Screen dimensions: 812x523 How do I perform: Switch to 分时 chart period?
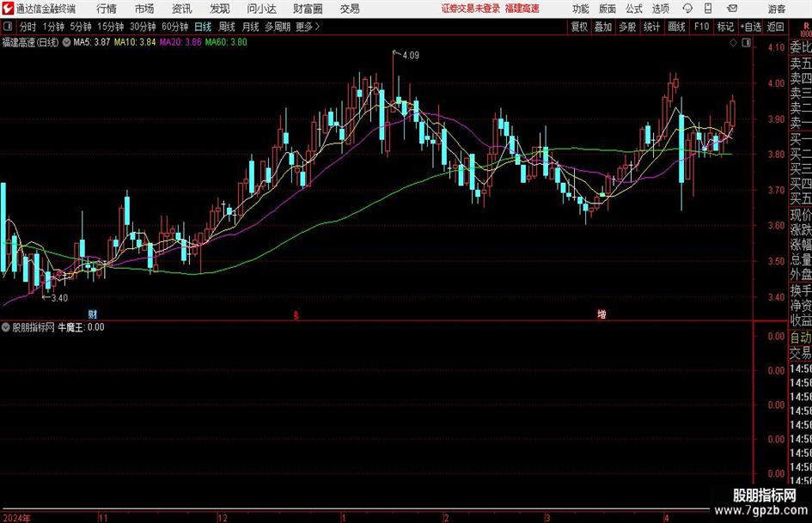click(x=28, y=27)
